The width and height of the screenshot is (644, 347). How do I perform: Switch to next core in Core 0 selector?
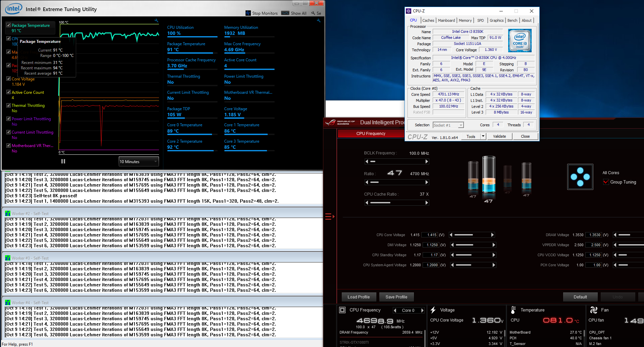pyautogui.click(x=422, y=310)
